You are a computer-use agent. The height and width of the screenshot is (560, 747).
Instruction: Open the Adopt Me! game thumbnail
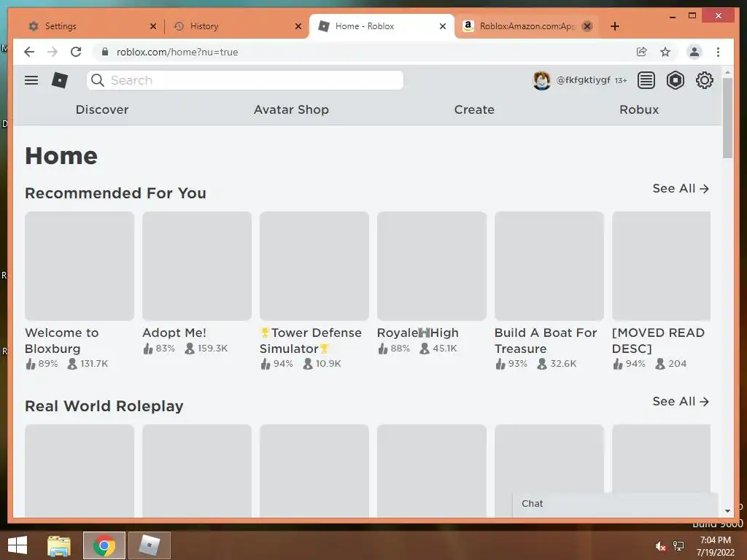197,265
